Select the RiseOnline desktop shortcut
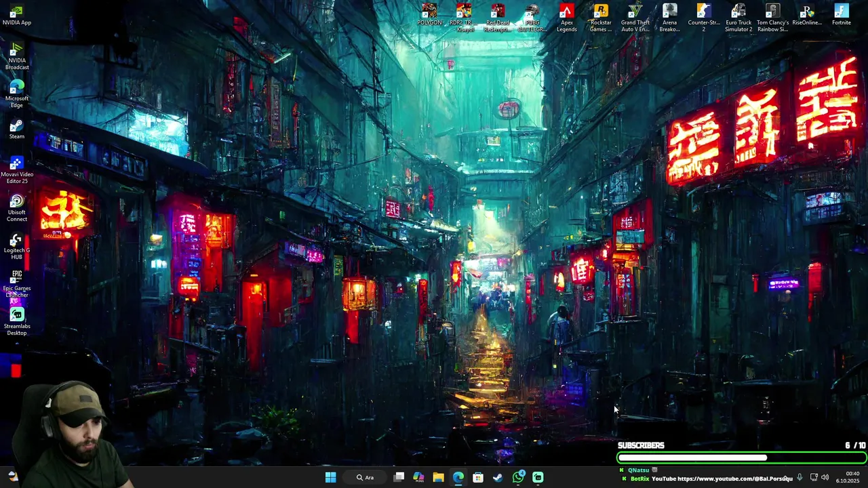The height and width of the screenshot is (488, 868). click(x=807, y=16)
